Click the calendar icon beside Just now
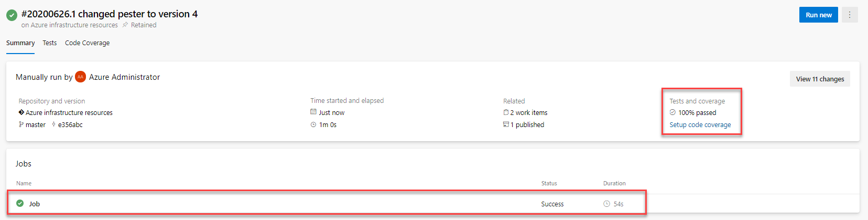Screen dimensions: 868x220 pos(313,112)
